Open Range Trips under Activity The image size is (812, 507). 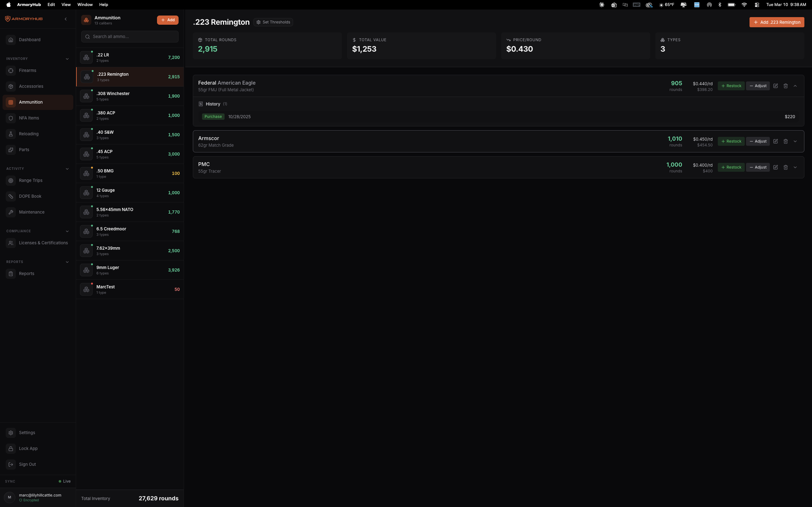(x=30, y=180)
